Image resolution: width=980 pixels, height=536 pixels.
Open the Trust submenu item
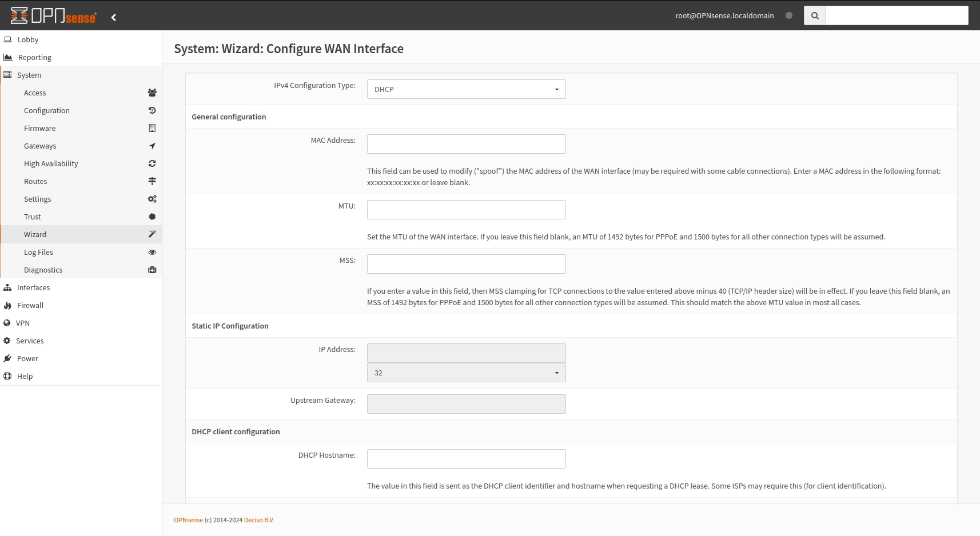click(x=81, y=217)
